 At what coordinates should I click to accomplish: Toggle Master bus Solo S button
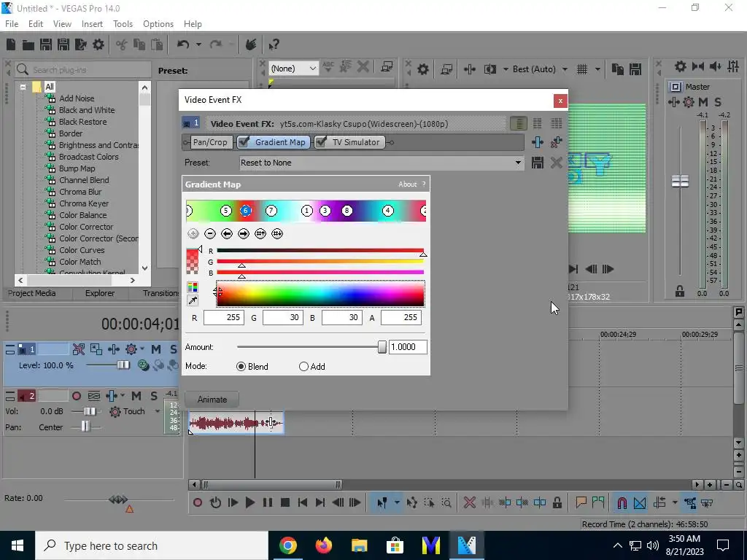[x=718, y=102]
